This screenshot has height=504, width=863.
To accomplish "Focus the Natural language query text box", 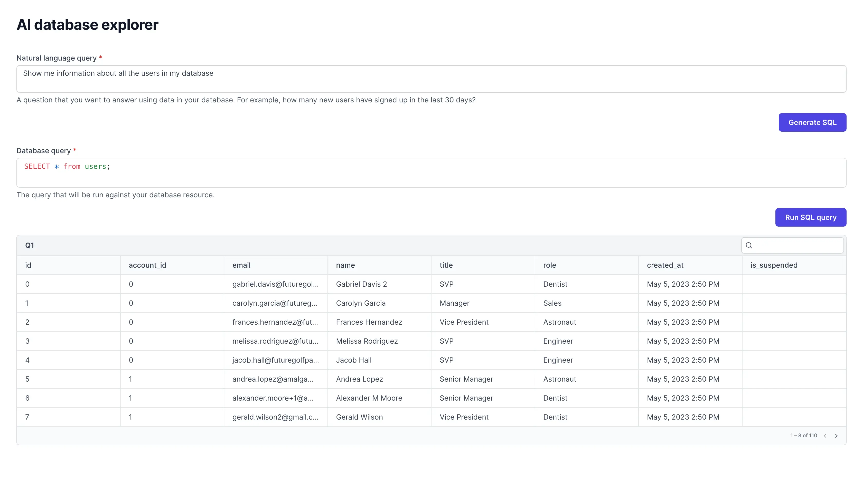I will (431, 79).
